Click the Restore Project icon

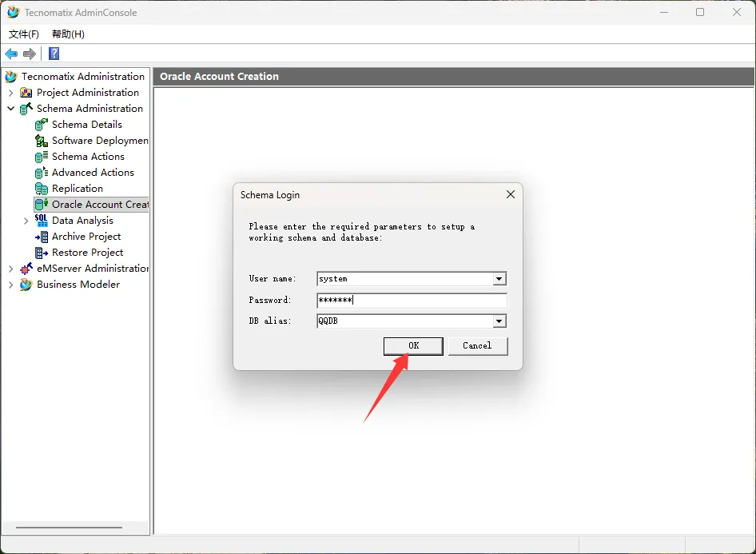pyautogui.click(x=42, y=253)
